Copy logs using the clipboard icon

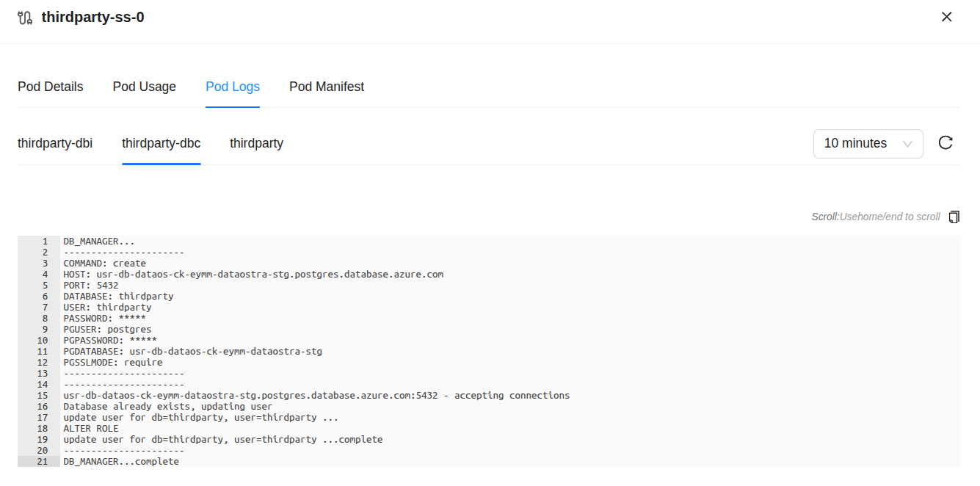954,217
